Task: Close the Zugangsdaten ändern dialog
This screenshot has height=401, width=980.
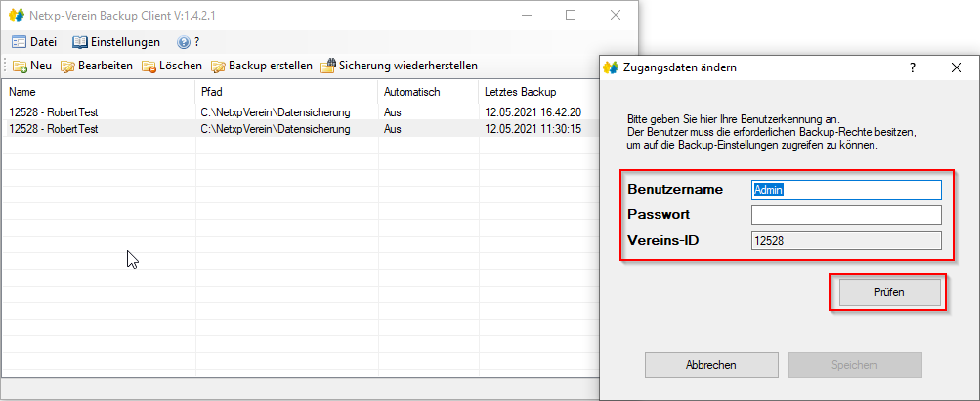Action: pyautogui.click(x=957, y=67)
